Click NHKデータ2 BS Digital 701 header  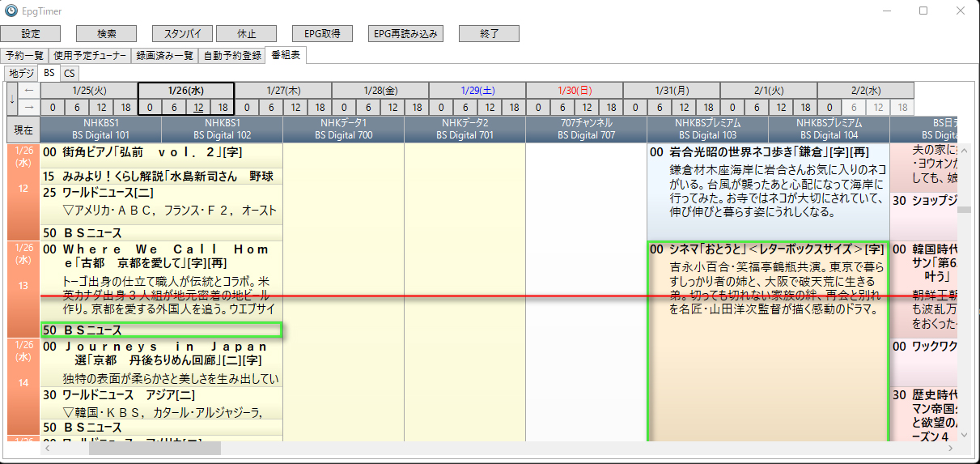tap(465, 130)
